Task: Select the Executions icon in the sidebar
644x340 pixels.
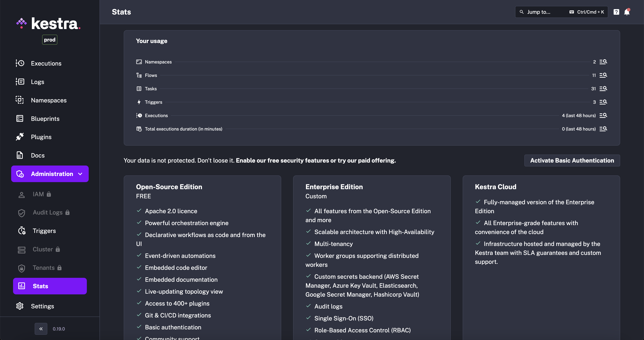Action: point(20,63)
